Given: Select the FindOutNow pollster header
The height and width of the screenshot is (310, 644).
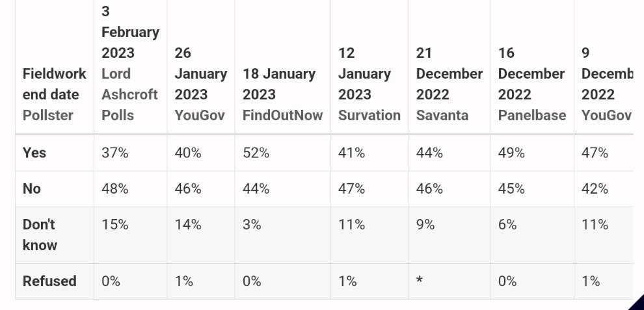Looking at the screenshot, I should point(282,116).
